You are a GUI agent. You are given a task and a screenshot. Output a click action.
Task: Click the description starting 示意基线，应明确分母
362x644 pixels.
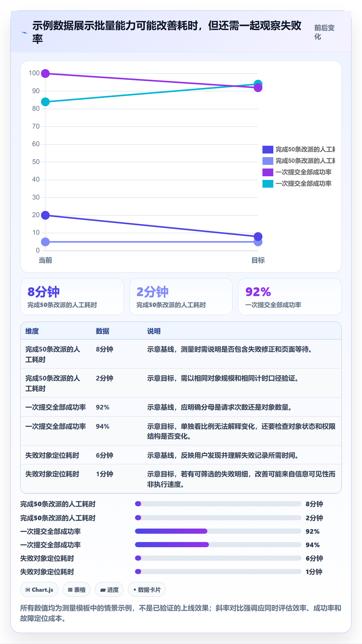(x=220, y=407)
